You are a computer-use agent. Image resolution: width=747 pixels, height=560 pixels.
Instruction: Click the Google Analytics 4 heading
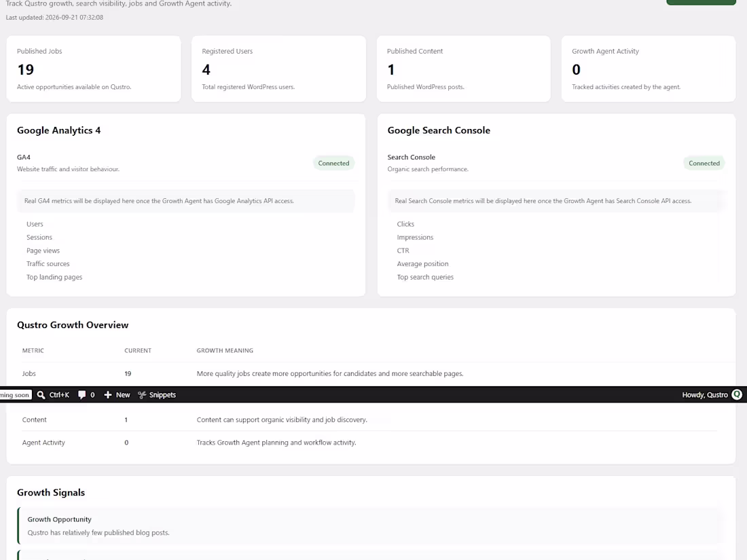(x=59, y=130)
